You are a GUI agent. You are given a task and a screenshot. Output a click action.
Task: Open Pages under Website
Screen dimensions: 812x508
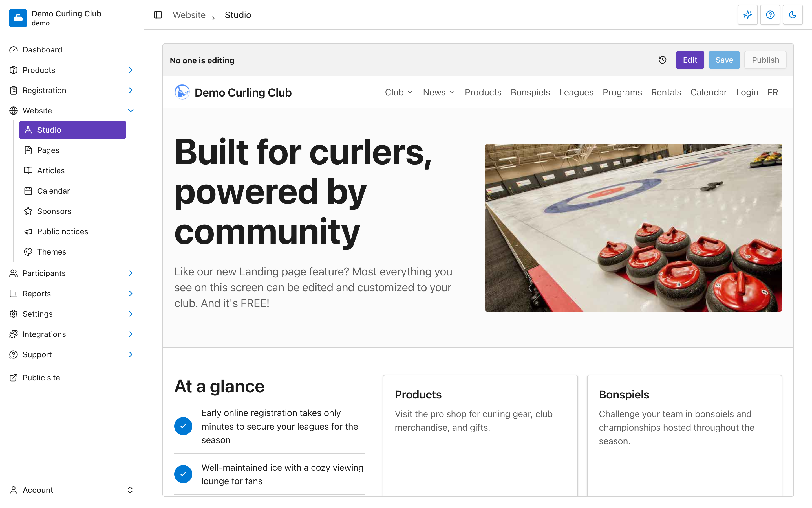72,150
